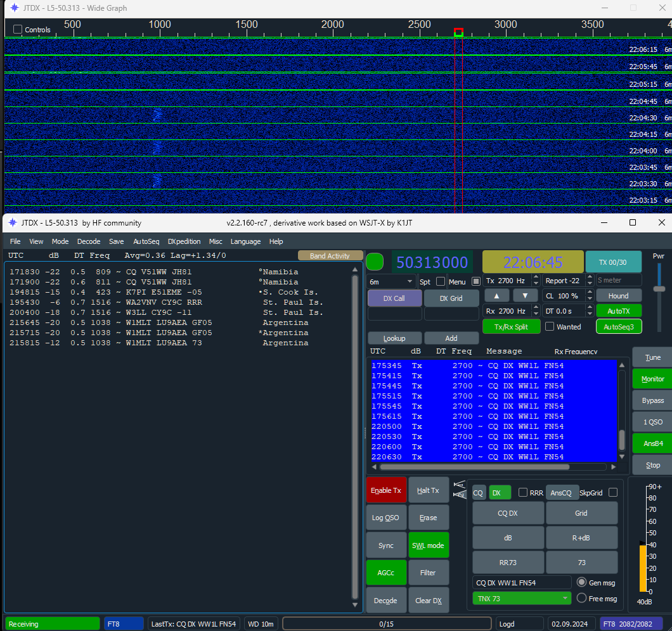Toggle SWL mode button

[x=428, y=545]
